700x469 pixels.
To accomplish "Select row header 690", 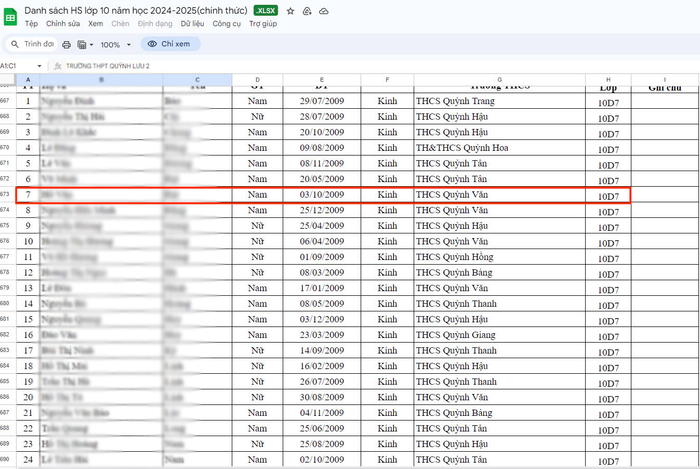I will coord(8,459).
